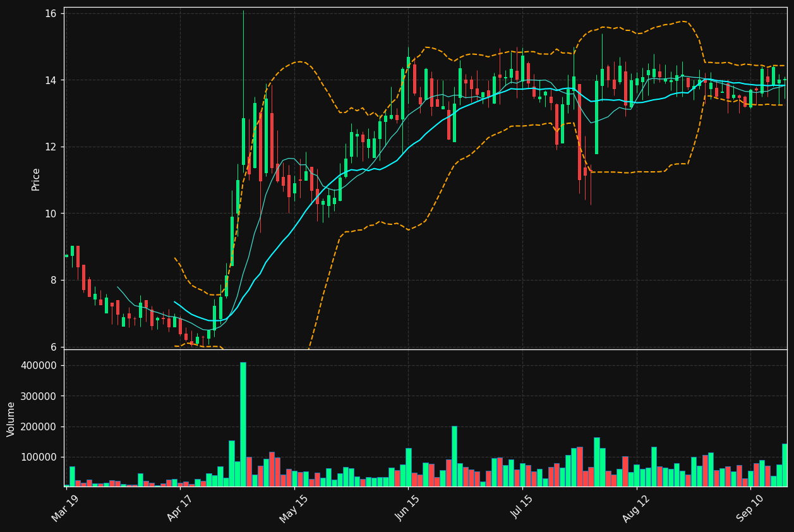Click the Apr 17 date label
The width and height of the screenshot is (794, 532).
point(179,507)
